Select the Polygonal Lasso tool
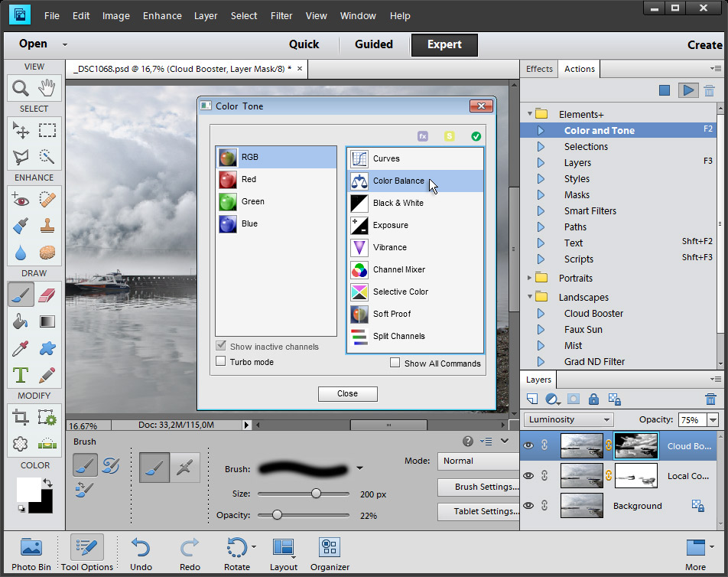This screenshot has height=577, width=728. [21, 157]
